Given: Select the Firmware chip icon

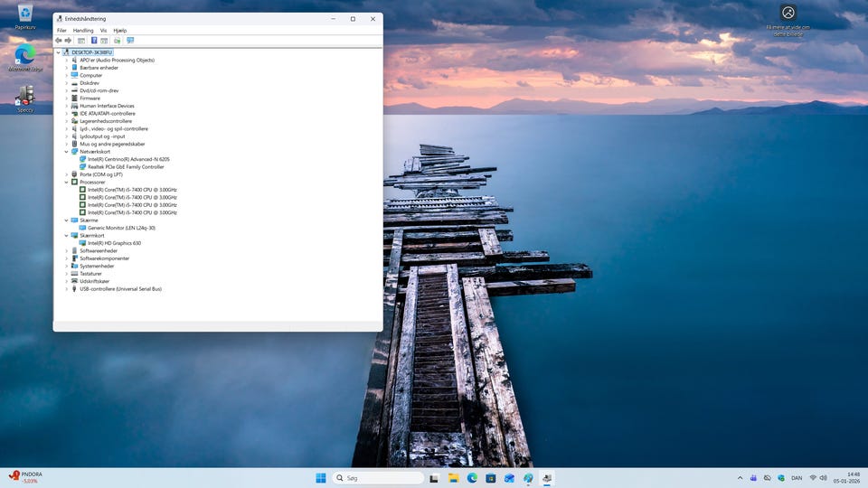Looking at the screenshot, I should tap(74, 98).
